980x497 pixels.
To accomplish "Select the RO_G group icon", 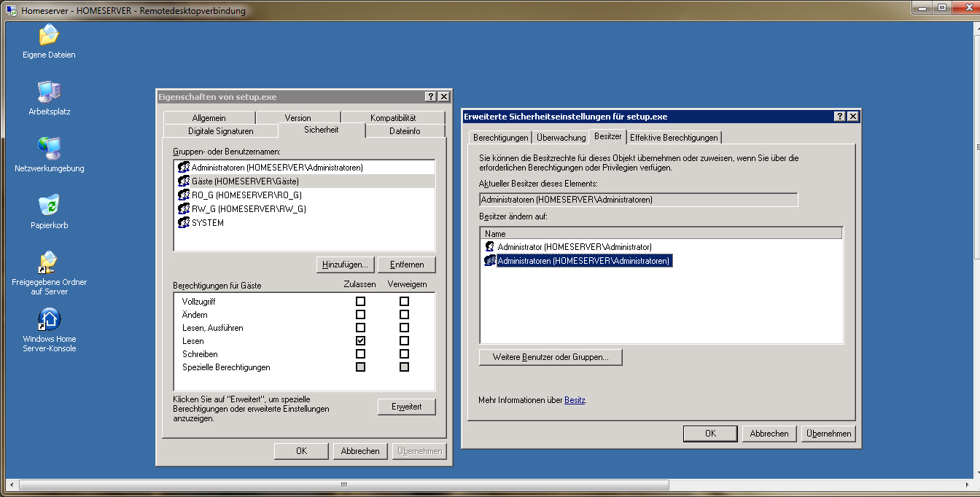I will [184, 195].
